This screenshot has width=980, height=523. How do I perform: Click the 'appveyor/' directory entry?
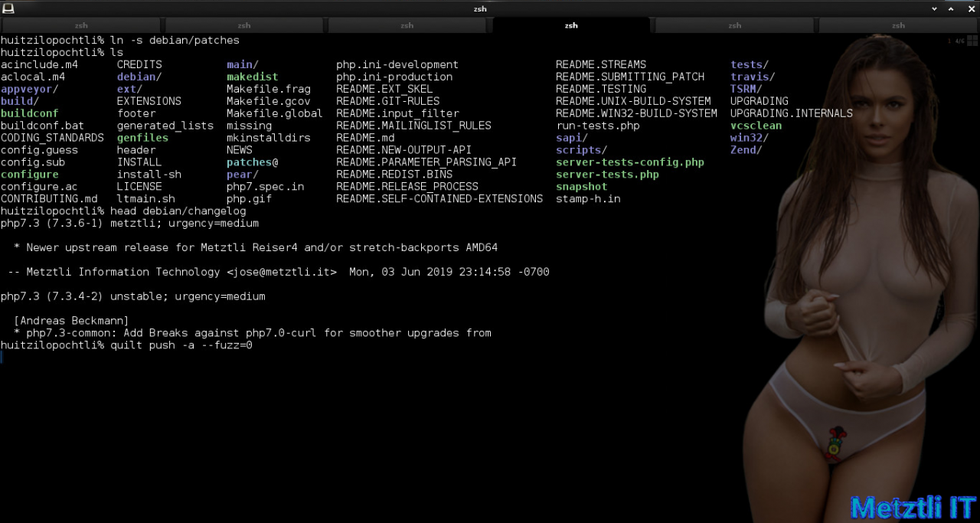pyautogui.click(x=30, y=89)
